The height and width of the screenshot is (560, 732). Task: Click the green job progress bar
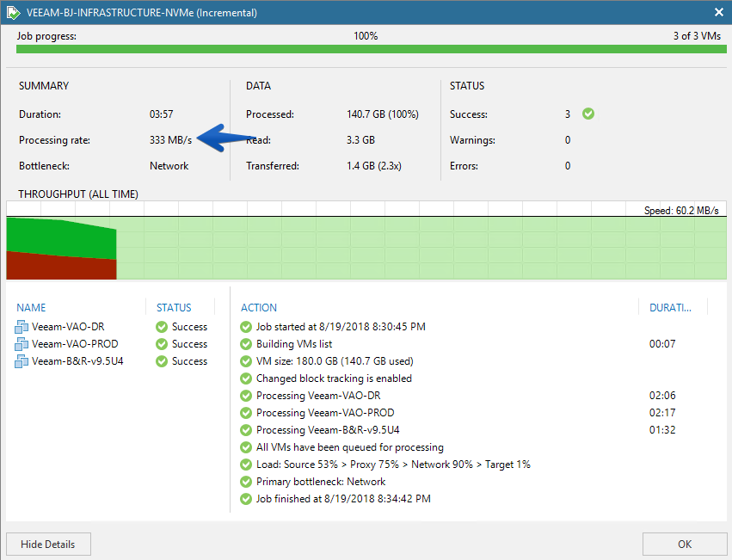coord(371,49)
